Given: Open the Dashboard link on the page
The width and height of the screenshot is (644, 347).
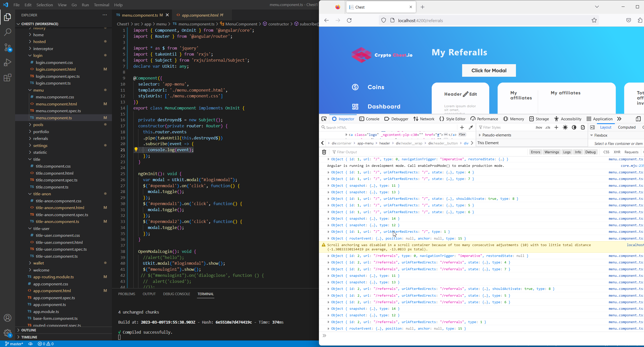Looking at the screenshot, I should (x=384, y=106).
